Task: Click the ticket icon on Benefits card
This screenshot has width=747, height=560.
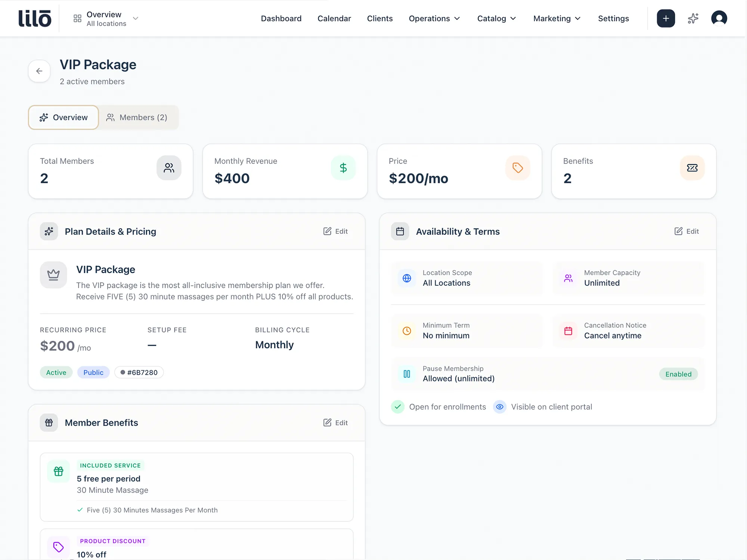Action: (x=692, y=168)
